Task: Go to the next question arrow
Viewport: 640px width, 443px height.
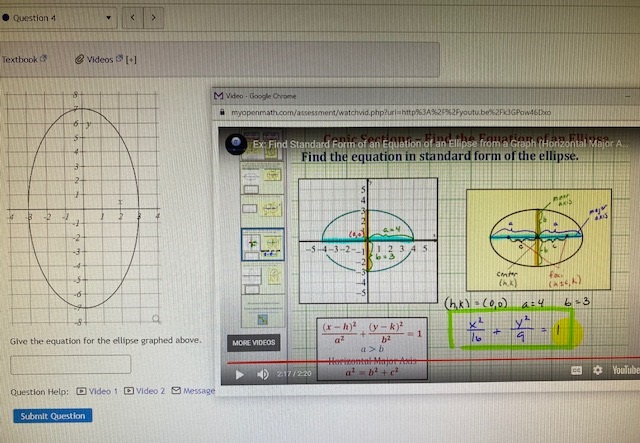Action: pyautogui.click(x=154, y=18)
